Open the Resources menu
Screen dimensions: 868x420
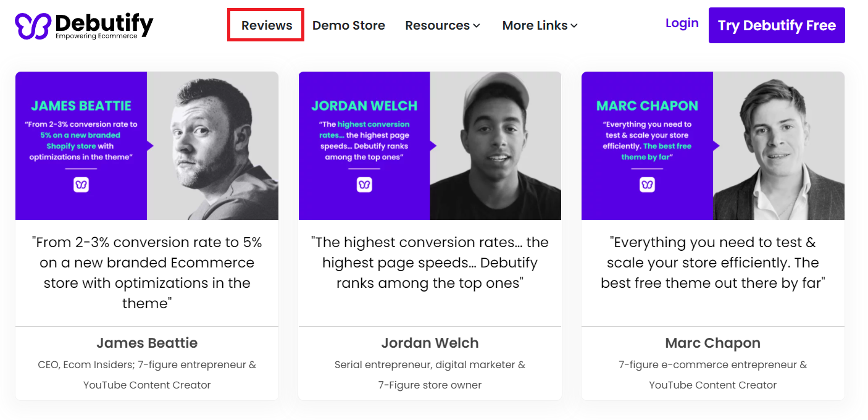(x=437, y=25)
